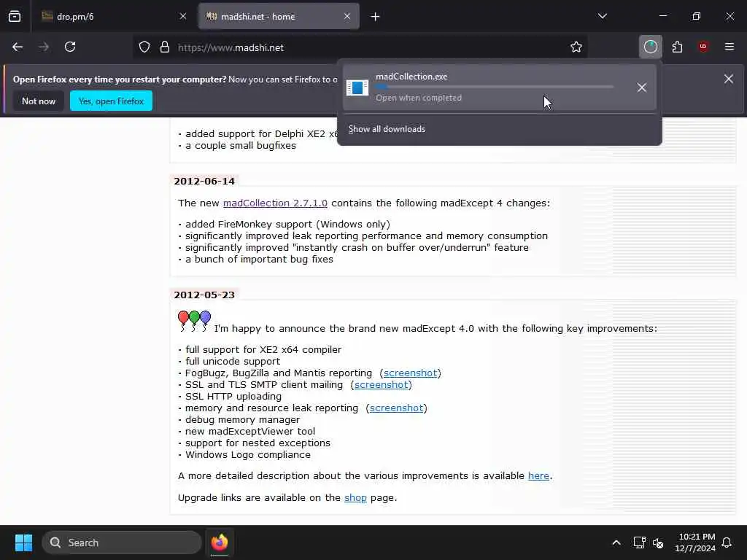Click the 2012-05-23 date heading
The width and height of the screenshot is (747, 560).
(x=204, y=295)
